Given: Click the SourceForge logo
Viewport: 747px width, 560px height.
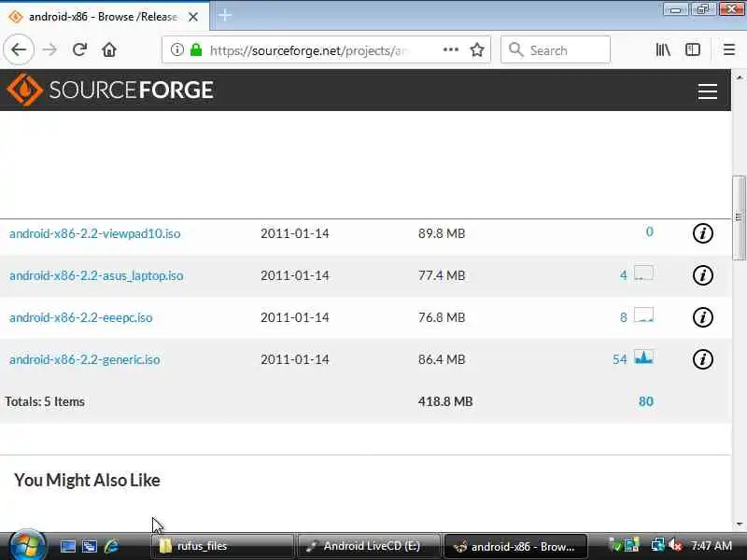Looking at the screenshot, I should tap(110, 90).
